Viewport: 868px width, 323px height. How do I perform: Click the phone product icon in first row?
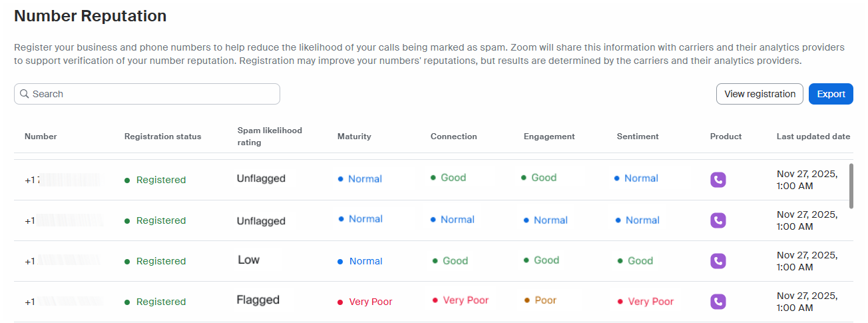[718, 180]
